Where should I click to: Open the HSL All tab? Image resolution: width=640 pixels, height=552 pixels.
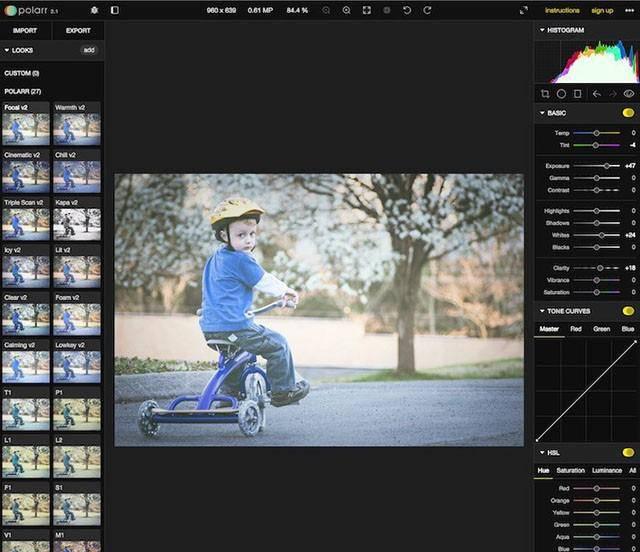pos(632,470)
